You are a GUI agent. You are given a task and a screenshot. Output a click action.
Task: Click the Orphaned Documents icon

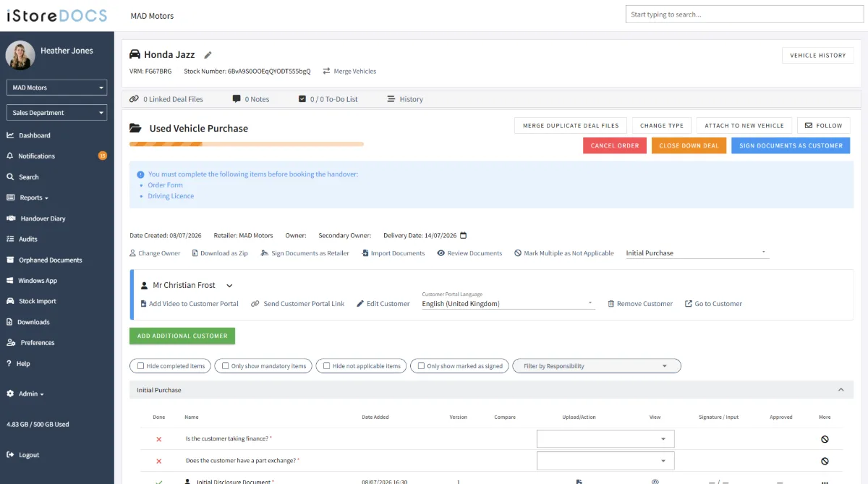tap(11, 260)
